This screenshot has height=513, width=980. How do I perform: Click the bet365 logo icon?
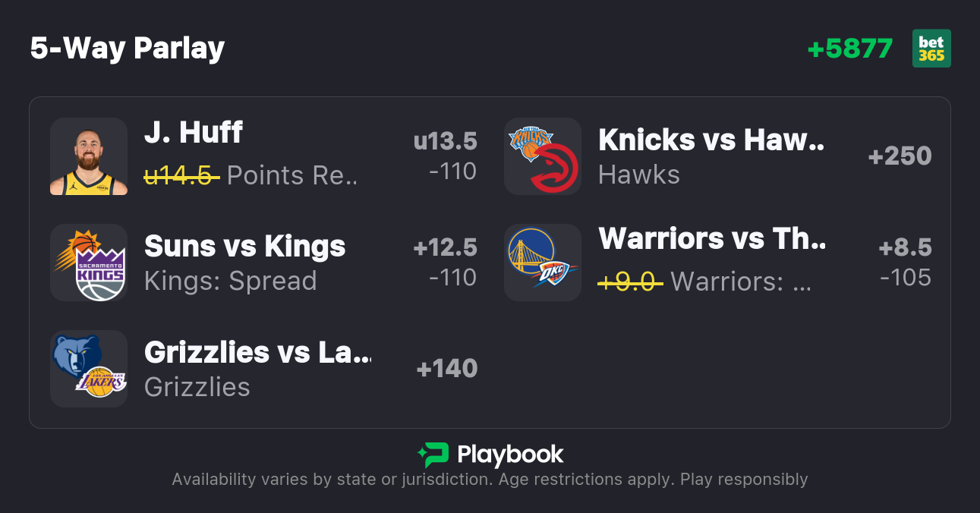[931, 49]
